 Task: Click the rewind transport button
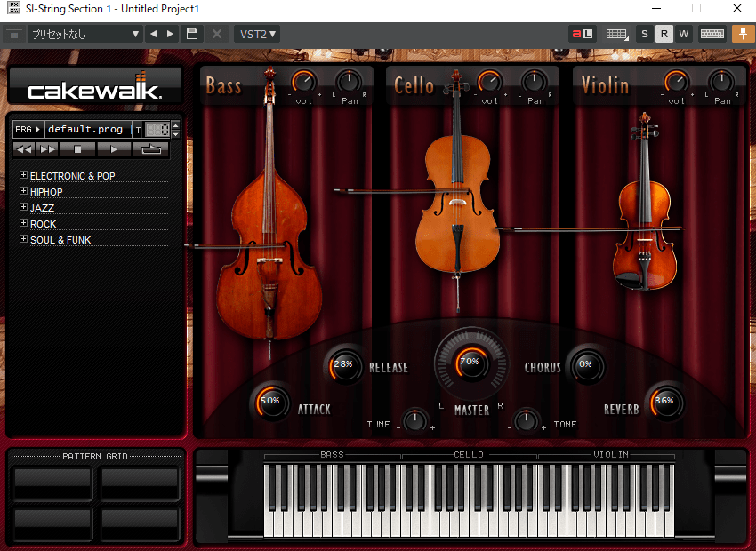24,149
